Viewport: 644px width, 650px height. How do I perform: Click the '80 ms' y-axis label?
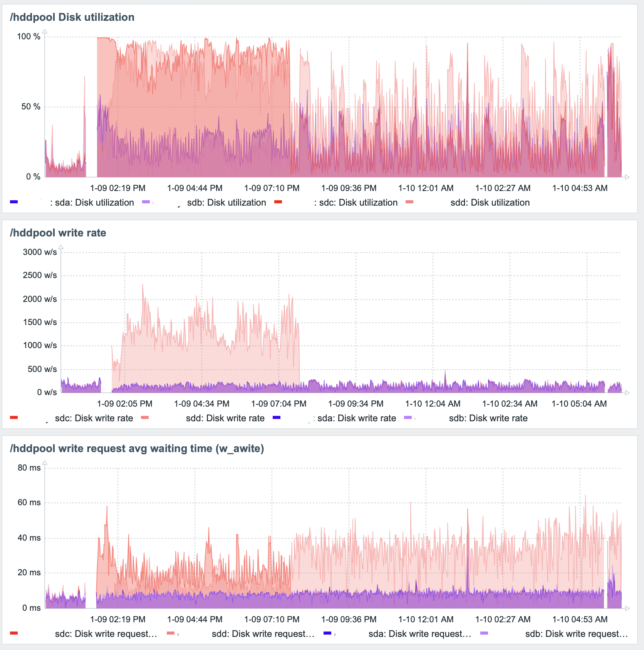click(x=29, y=468)
